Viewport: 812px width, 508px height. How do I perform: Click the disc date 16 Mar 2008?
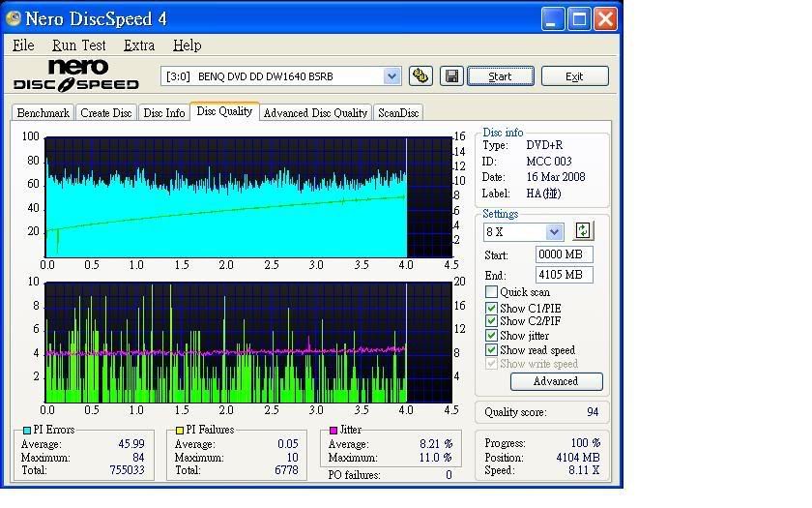556,177
